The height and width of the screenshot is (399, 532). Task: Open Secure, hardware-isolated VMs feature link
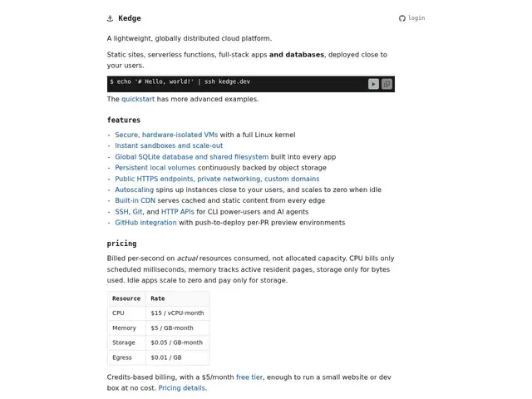(166, 135)
